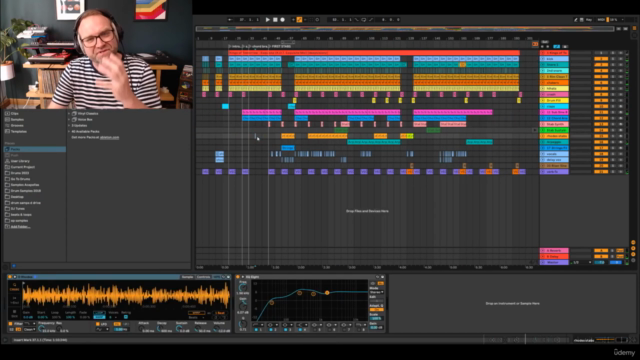Arm the transport Record button
Image resolution: width=640 pixels, height=360 pixels.
coord(282,20)
